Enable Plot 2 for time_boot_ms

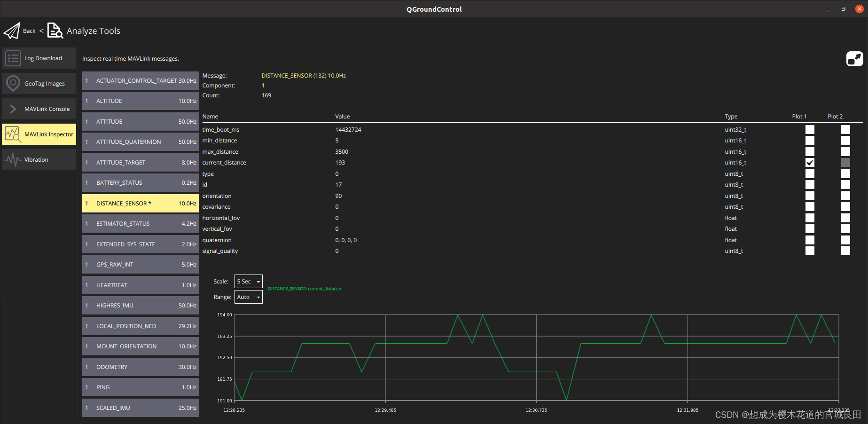845,130
